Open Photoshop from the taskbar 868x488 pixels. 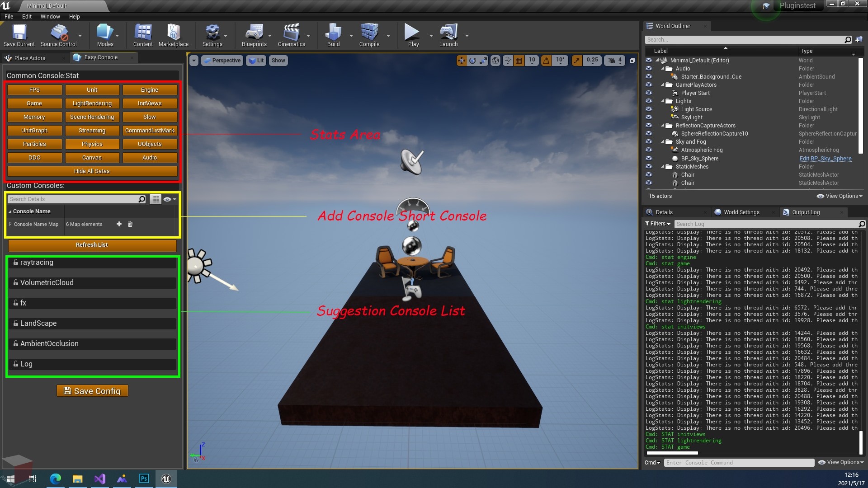tap(144, 479)
